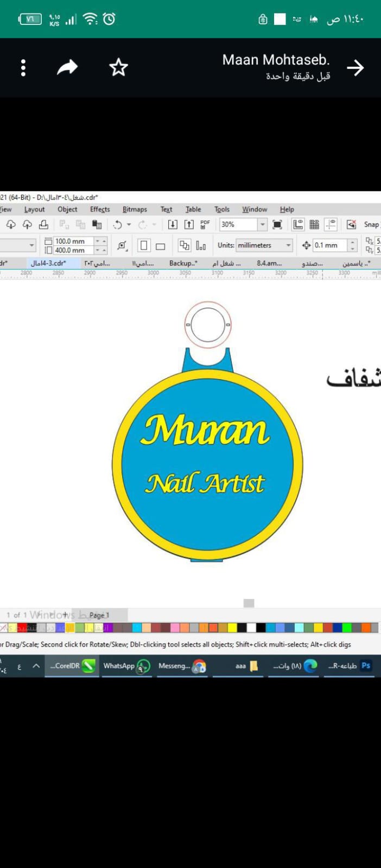Expand the Undo history dropdown arrow

coord(129,225)
